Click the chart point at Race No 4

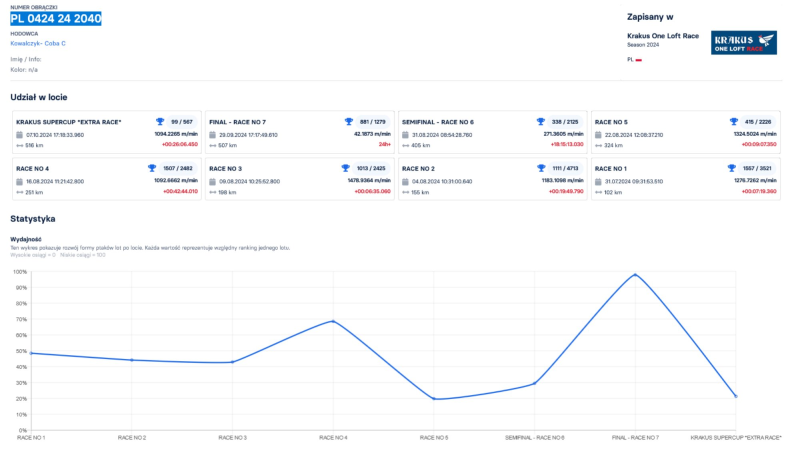pyautogui.click(x=332, y=321)
